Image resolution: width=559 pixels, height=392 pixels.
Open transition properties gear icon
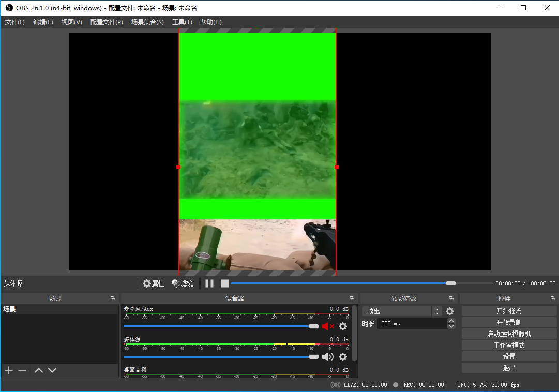450,311
